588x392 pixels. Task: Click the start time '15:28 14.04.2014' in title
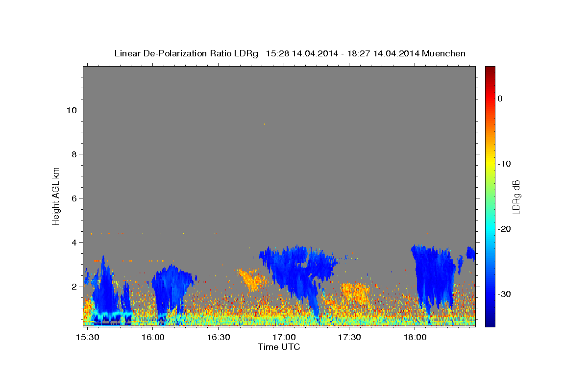(x=302, y=53)
